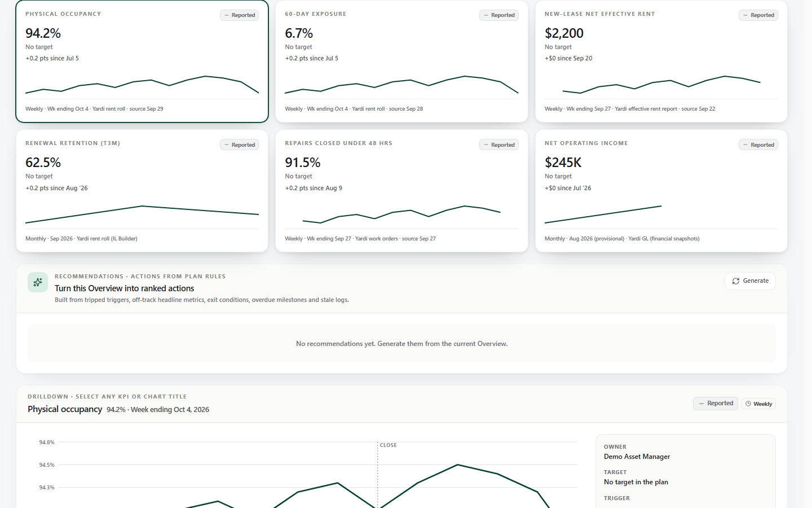
Task: Click the $245K income value
Action: pyautogui.click(x=563, y=163)
